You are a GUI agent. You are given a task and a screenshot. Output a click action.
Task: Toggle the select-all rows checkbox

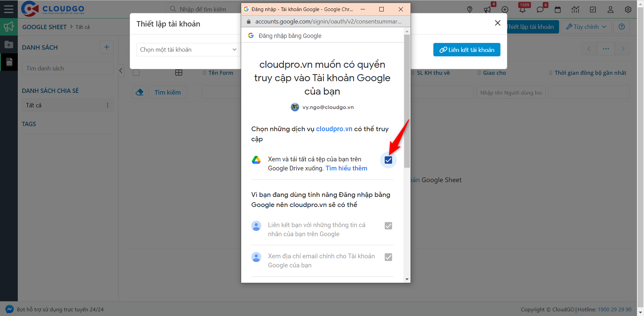(136, 73)
